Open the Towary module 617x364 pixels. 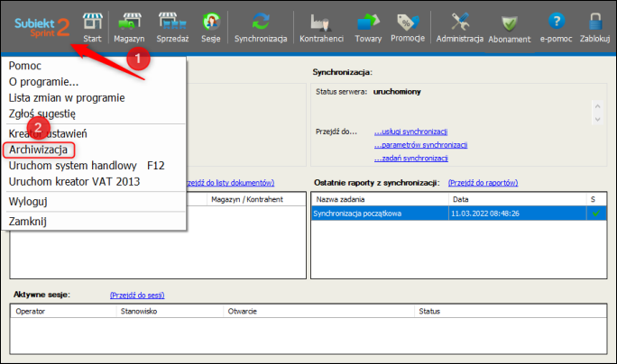[x=368, y=27]
